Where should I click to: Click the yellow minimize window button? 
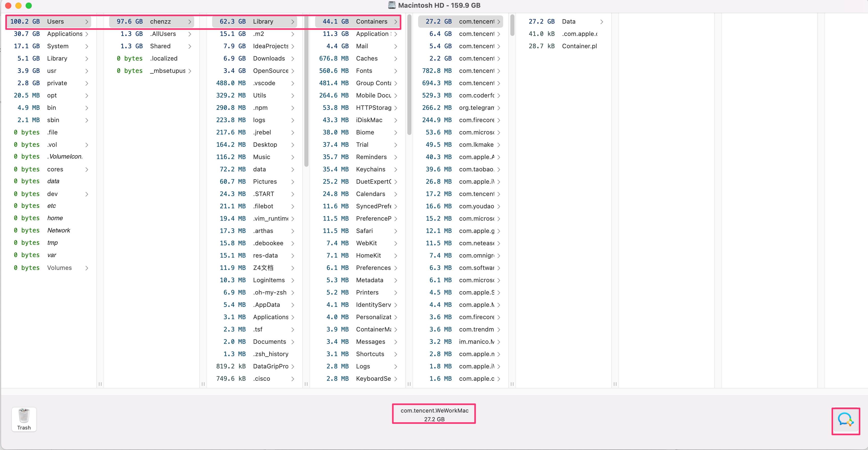pyautogui.click(x=18, y=5)
